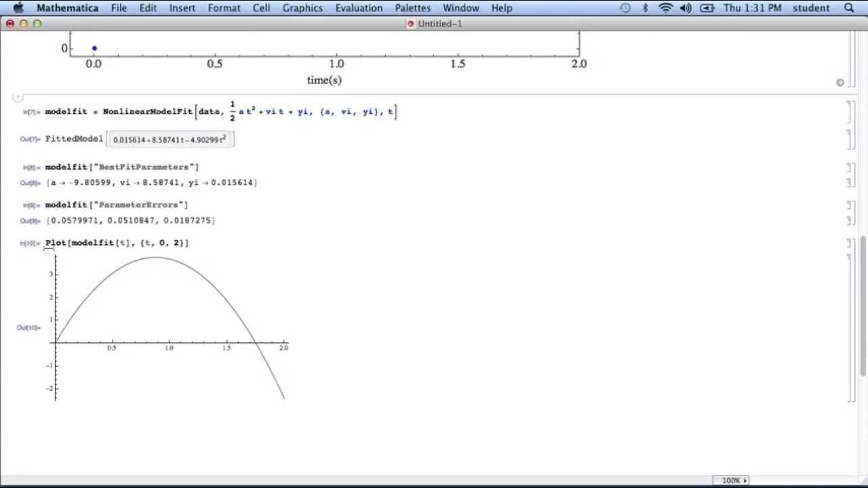Viewport: 868px width, 488px height.
Task: Click the best fit parameters output line
Action: pos(152,182)
